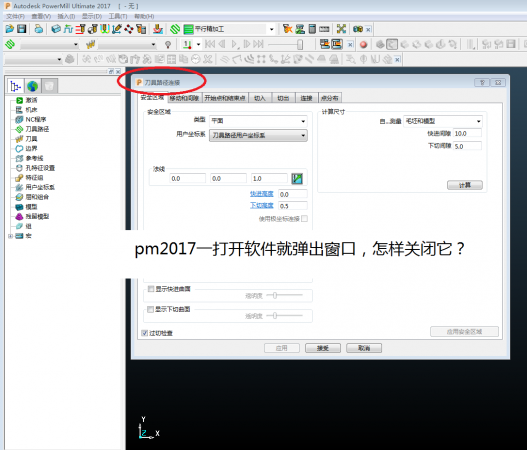Click the 接受 button
The height and width of the screenshot is (450, 527).
click(323, 348)
